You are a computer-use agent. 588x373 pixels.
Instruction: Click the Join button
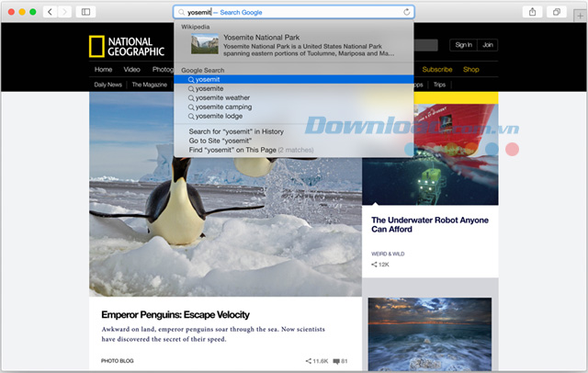[488, 45]
